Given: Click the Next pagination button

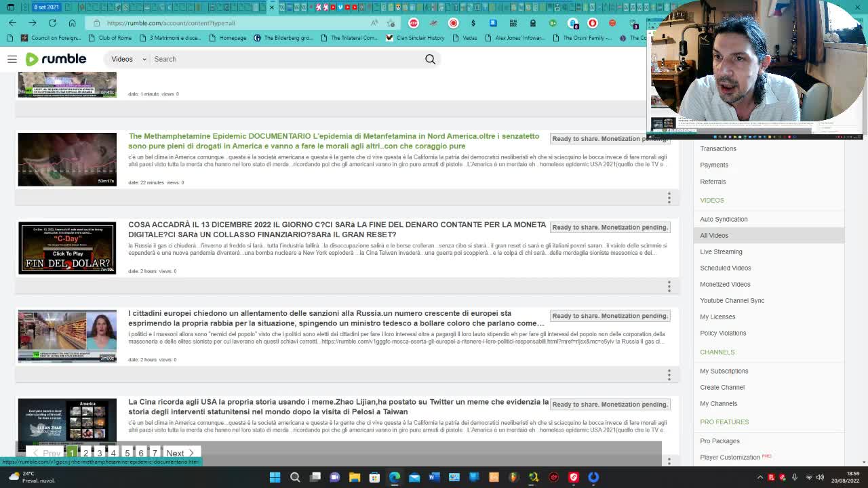Looking at the screenshot, I should [x=180, y=453].
